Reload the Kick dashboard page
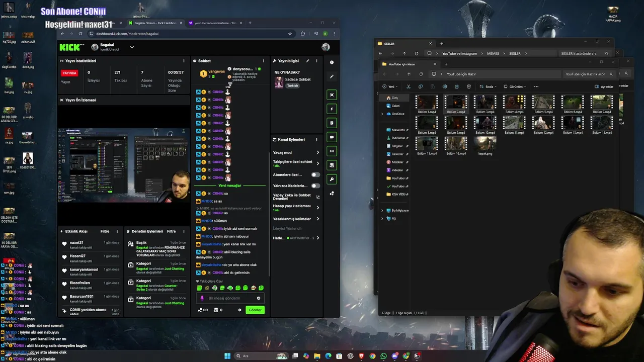Image resolution: width=644 pixels, height=362 pixels. tap(80, 34)
